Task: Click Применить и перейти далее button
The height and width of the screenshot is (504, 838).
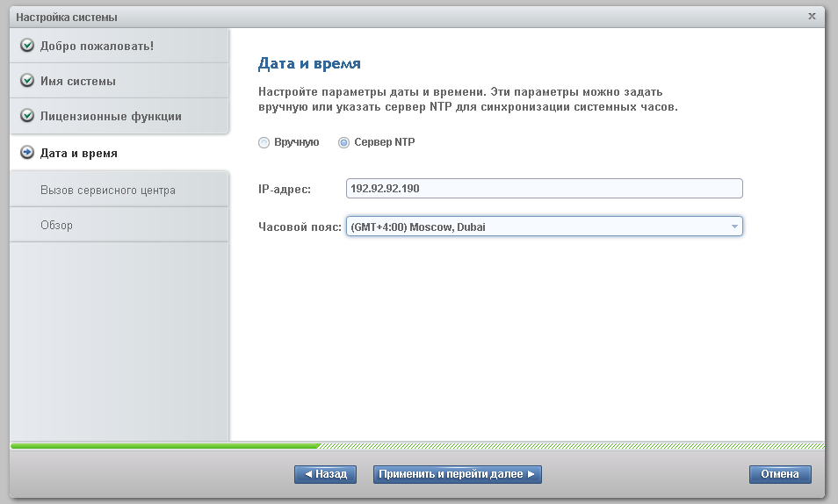Action: (458, 474)
